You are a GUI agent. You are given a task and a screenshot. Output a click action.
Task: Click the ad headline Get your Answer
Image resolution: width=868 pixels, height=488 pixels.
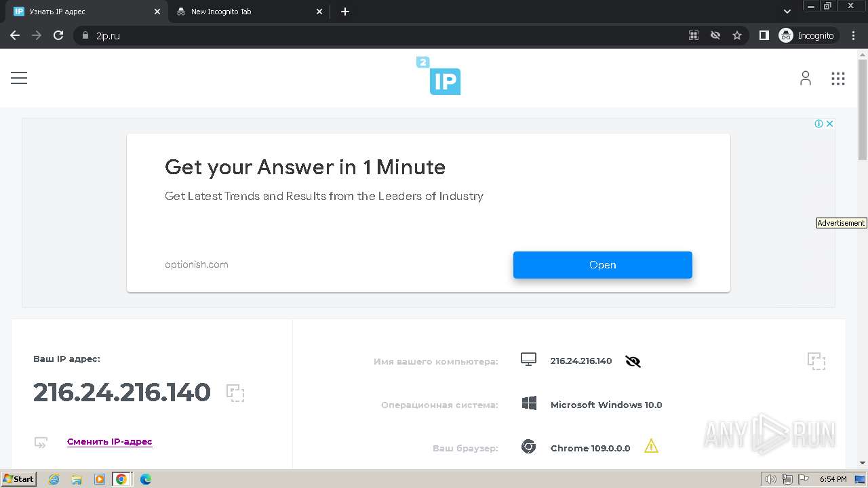pyautogui.click(x=305, y=167)
